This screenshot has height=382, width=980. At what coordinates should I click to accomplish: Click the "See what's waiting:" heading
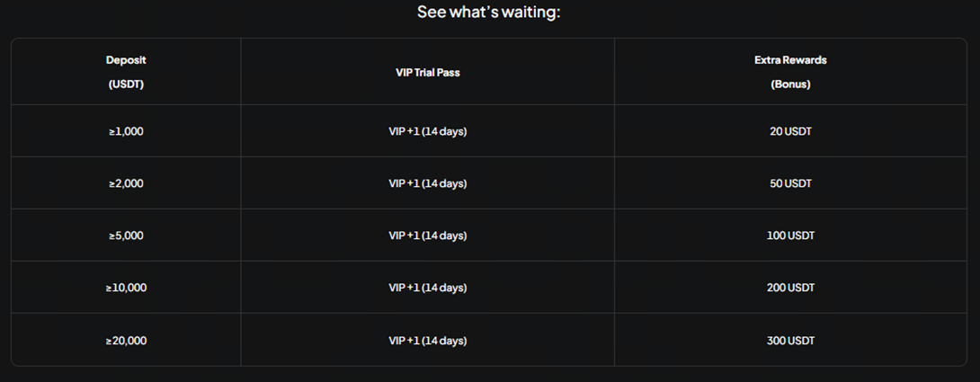point(488,13)
